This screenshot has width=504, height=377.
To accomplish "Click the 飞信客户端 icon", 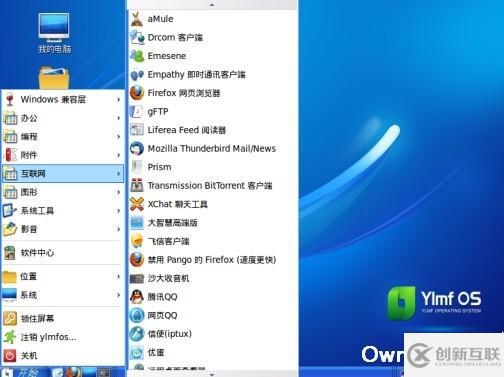I will [x=137, y=241].
